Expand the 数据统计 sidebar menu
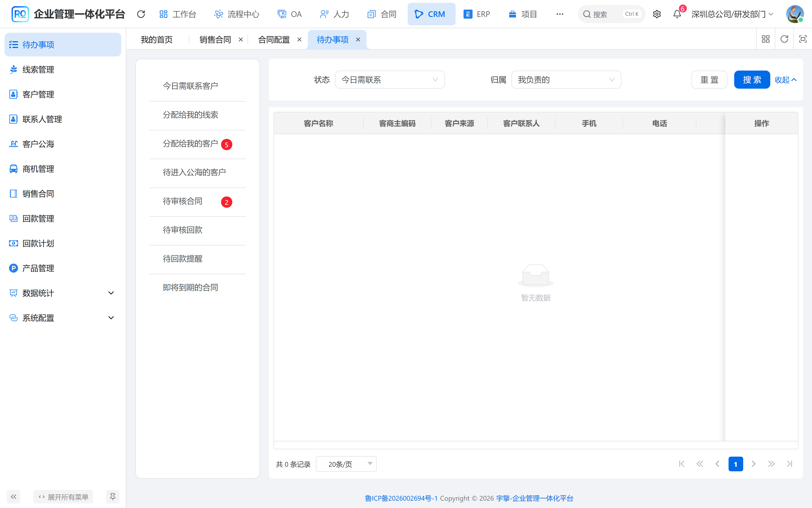 point(63,293)
